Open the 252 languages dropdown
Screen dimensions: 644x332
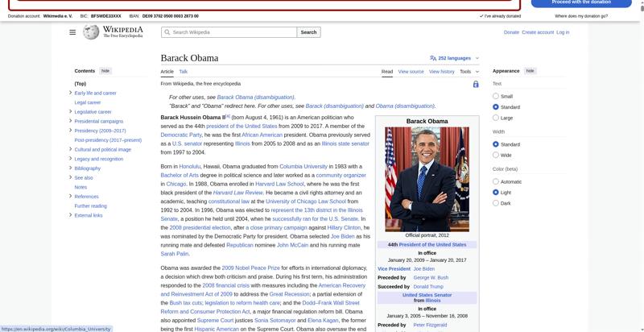tap(456, 58)
